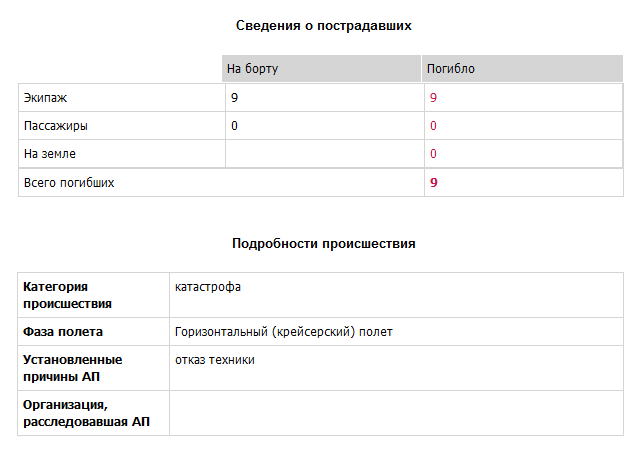634x457 pixels.
Task: Click the 'отказ техники' cause text
Action: point(215,360)
